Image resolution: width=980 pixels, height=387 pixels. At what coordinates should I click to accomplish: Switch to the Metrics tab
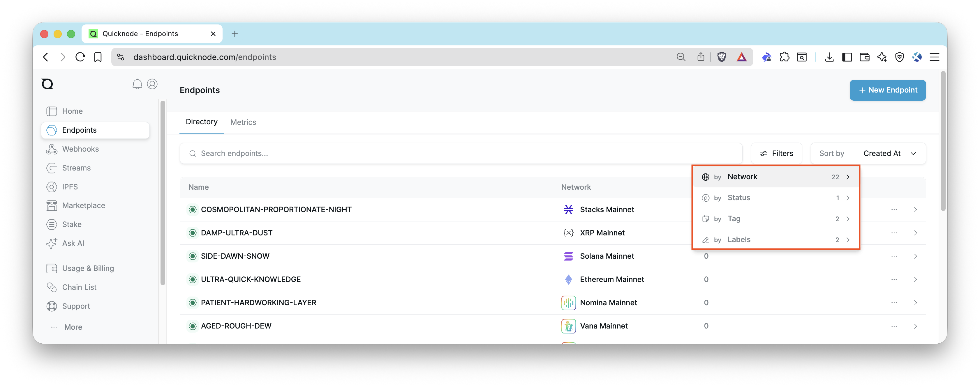[243, 122]
